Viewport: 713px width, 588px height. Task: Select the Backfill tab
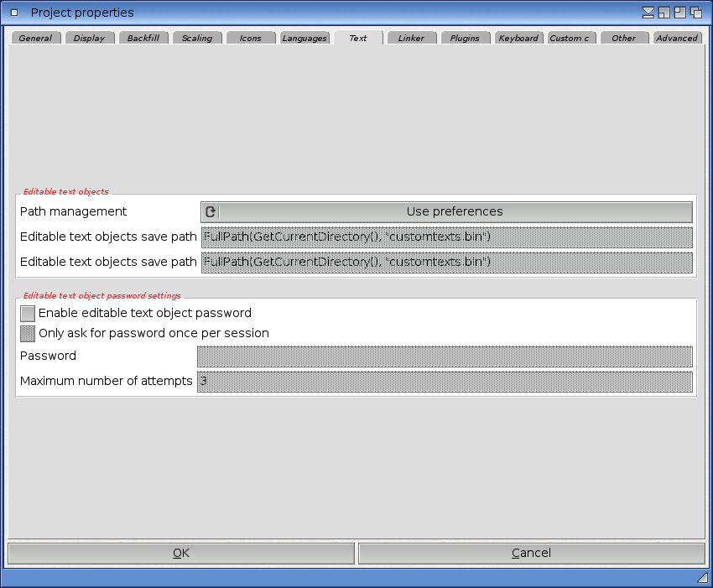pos(143,39)
